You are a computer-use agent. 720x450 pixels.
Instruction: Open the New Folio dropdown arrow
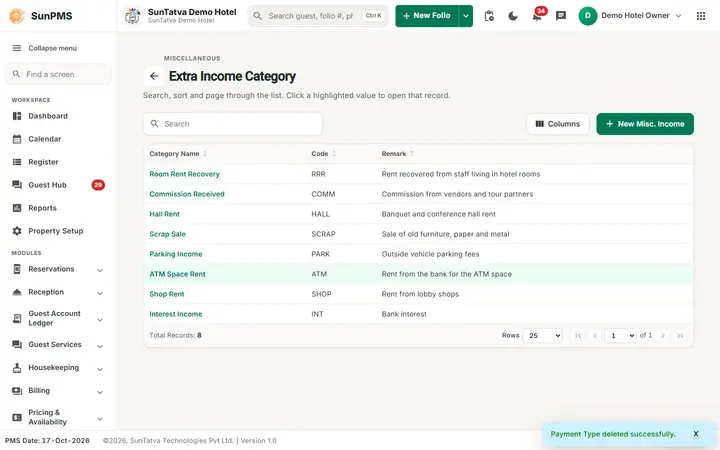[x=466, y=16]
